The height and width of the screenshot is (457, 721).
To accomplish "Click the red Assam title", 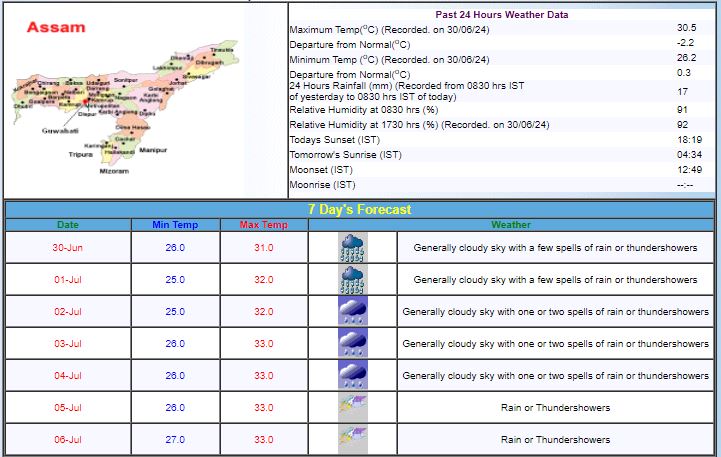I will coord(56,27).
